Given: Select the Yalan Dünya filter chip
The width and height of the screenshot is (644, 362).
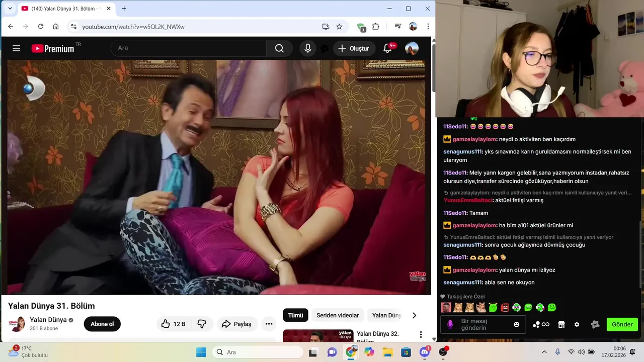Looking at the screenshot, I should tap(386, 315).
